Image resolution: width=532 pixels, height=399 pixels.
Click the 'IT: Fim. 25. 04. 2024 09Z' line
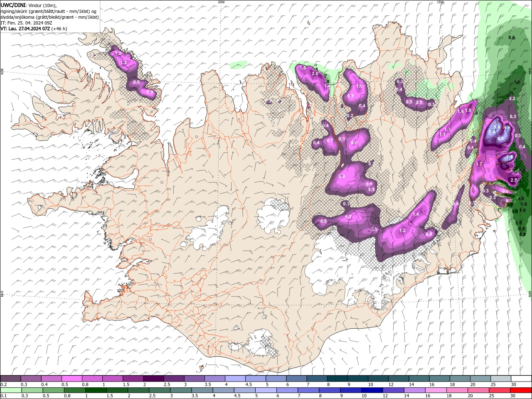[26, 23]
